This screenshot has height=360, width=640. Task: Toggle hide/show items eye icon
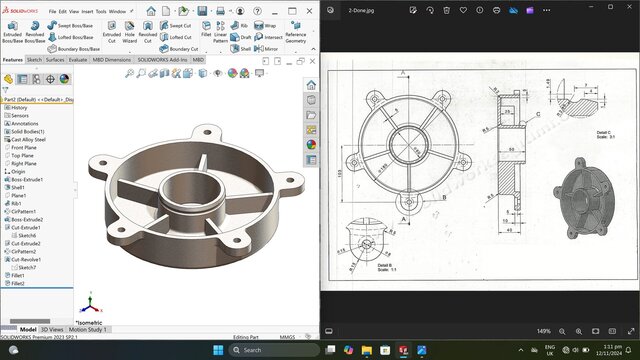pyautogui.click(x=218, y=73)
